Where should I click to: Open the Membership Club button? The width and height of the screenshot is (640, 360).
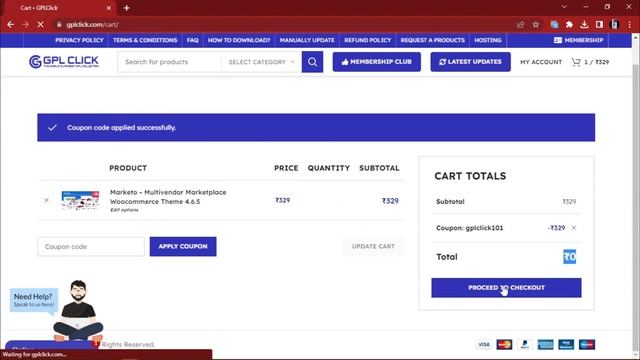376,62
